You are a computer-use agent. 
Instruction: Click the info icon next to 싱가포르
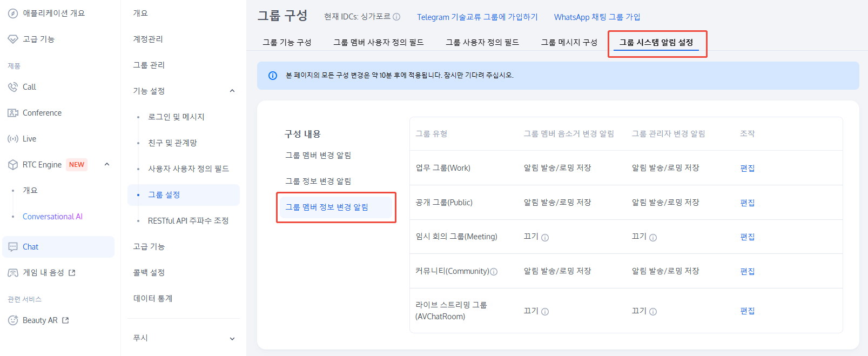[396, 17]
